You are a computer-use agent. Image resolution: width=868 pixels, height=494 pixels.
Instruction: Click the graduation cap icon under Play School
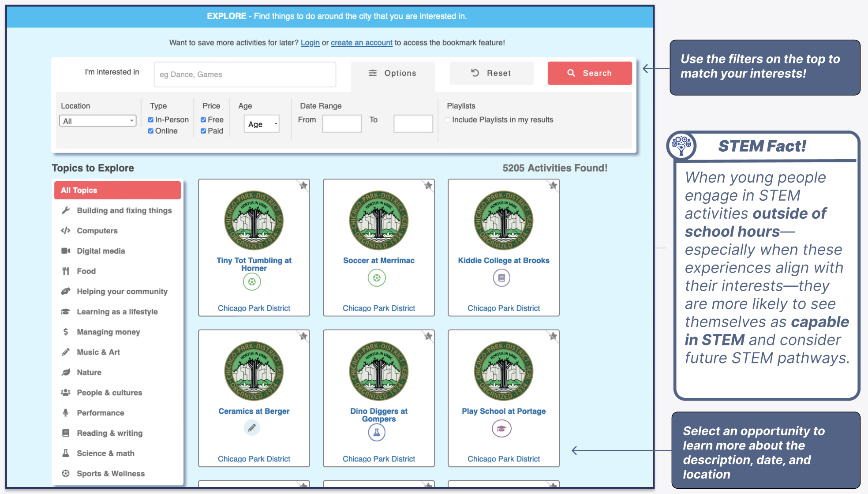(x=501, y=429)
